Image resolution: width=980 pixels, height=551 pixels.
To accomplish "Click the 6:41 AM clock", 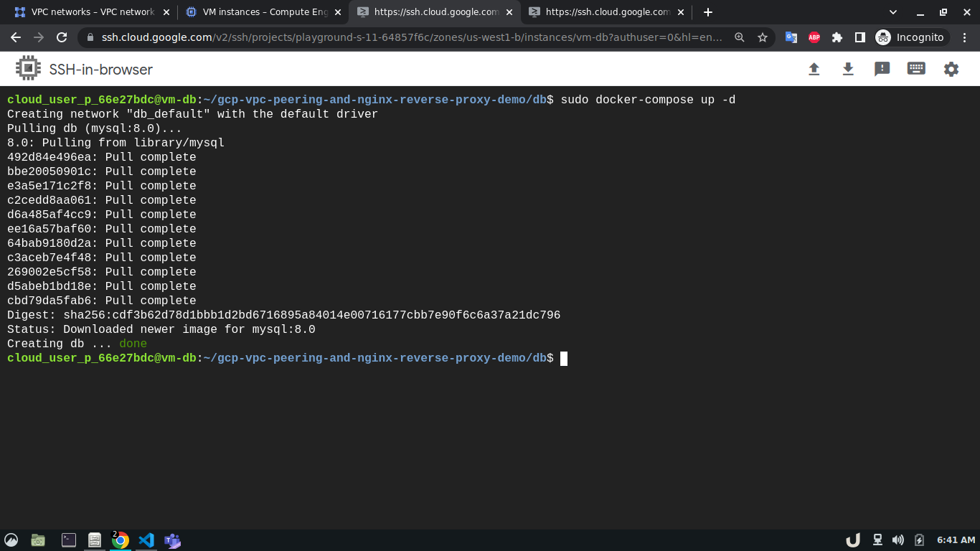I will tap(956, 540).
